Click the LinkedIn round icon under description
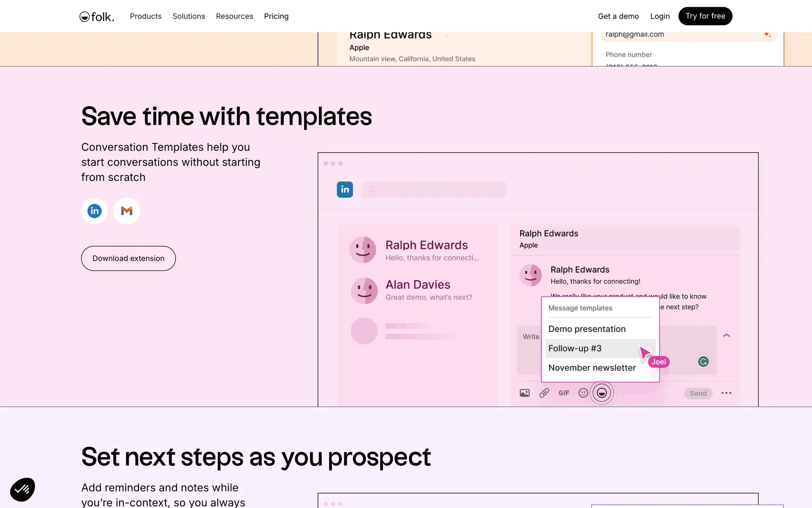 pos(94,211)
